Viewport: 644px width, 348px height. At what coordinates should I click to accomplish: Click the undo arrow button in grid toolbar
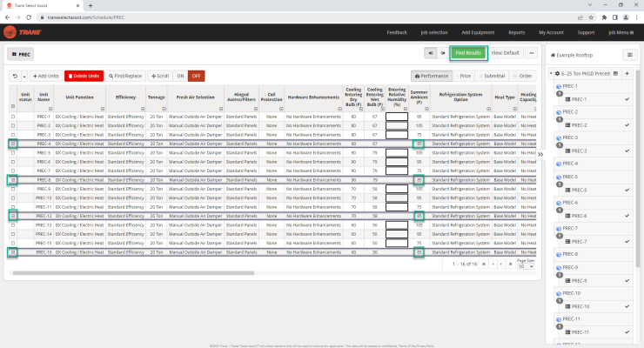point(15,76)
